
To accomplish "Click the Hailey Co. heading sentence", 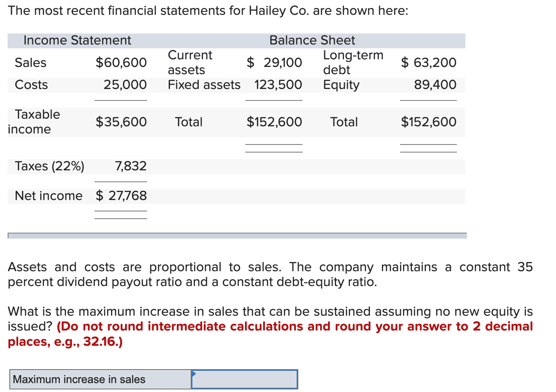I will [x=208, y=11].
